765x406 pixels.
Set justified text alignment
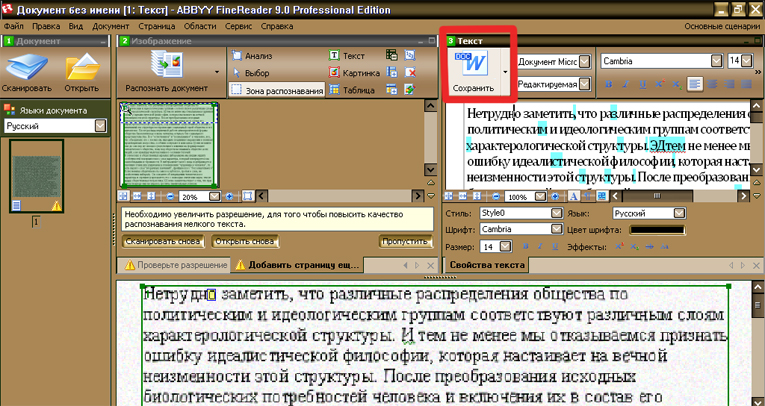coord(746,84)
